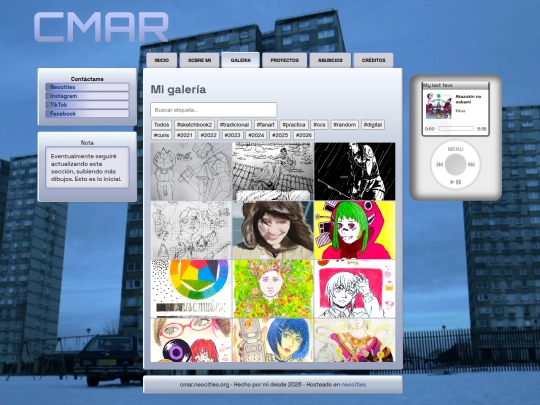Open the SOBRE MI tab
Viewport: 540px width, 405px height.
tap(199, 60)
